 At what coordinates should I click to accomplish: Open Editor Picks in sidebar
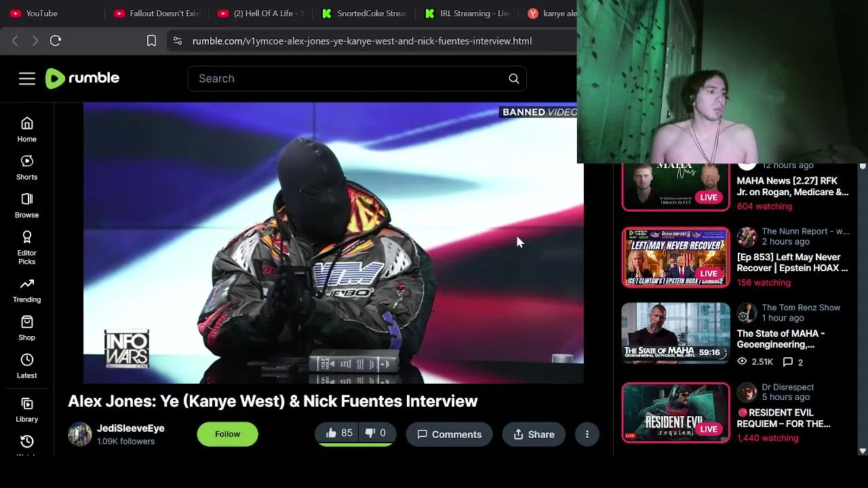pos(27,247)
